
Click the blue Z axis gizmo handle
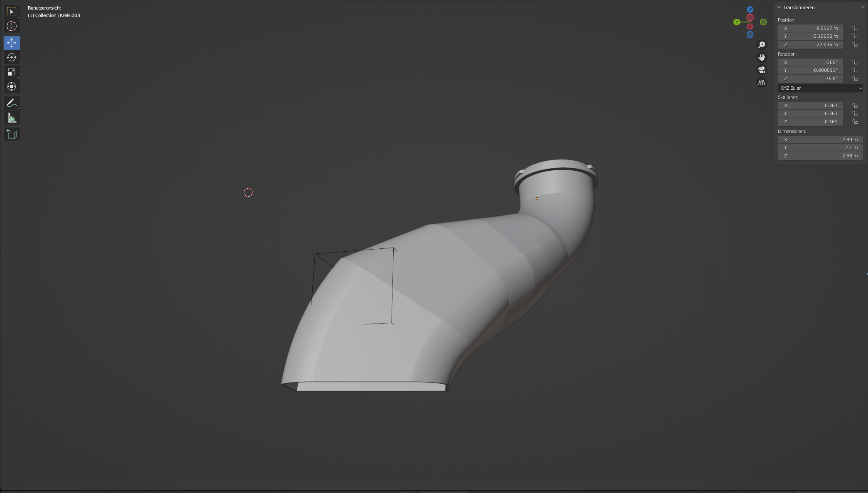[x=750, y=9]
